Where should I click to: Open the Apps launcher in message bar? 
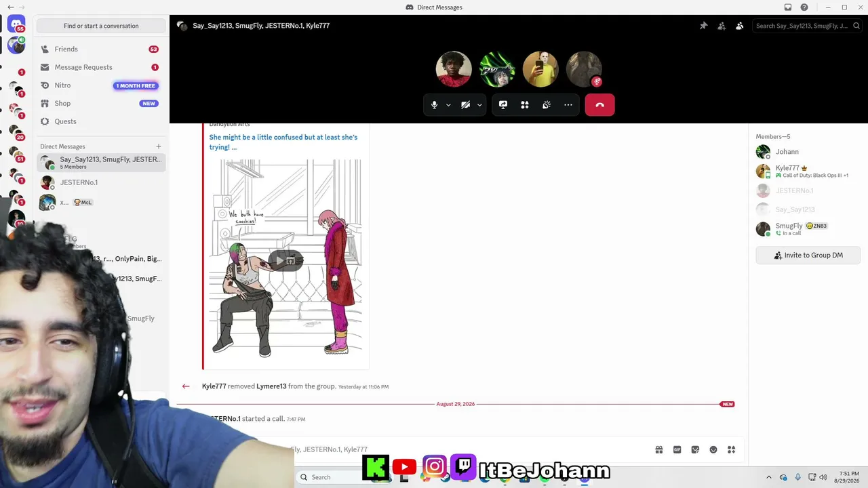731,449
